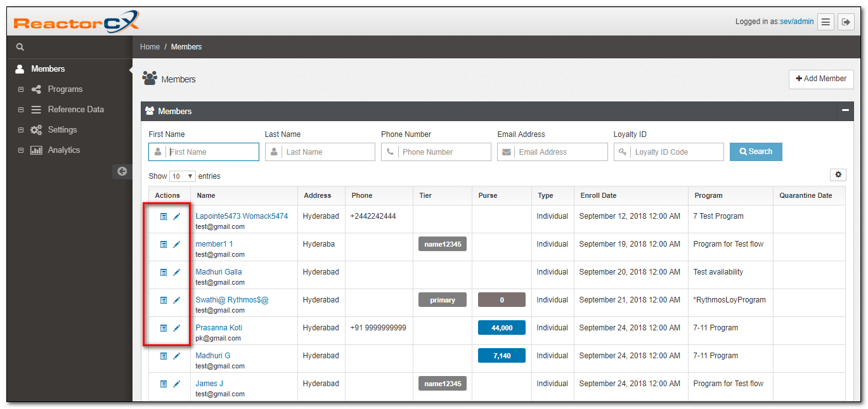Screen dimensions: 868x409
Task: Open details icon for James J row
Action: (164, 384)
